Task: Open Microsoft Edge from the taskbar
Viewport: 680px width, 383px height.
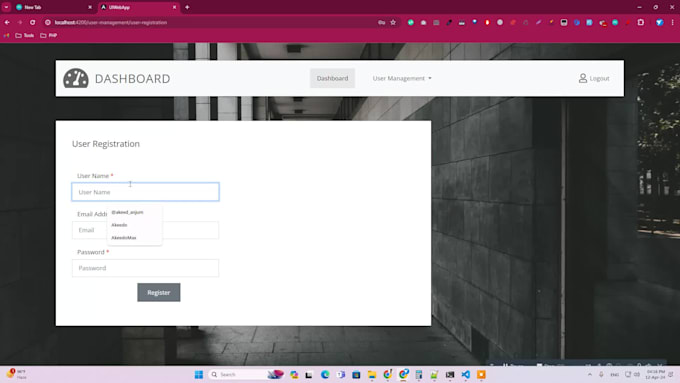Action: click(325, 374)
